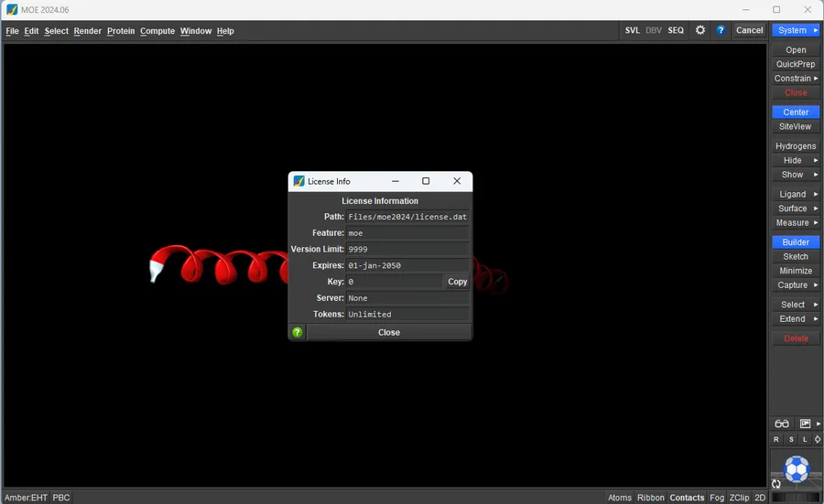
Task: Click the S view button
Action: 791,439
